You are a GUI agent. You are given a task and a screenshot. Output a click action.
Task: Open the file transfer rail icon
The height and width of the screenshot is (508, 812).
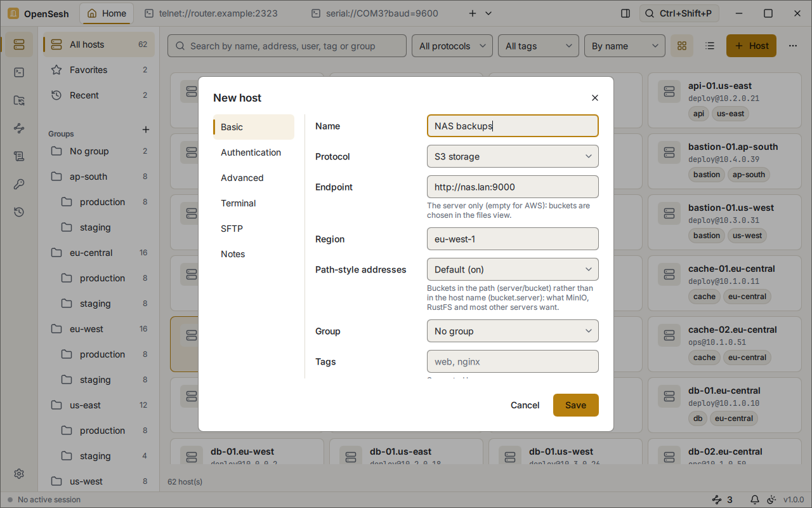point(19,100)
